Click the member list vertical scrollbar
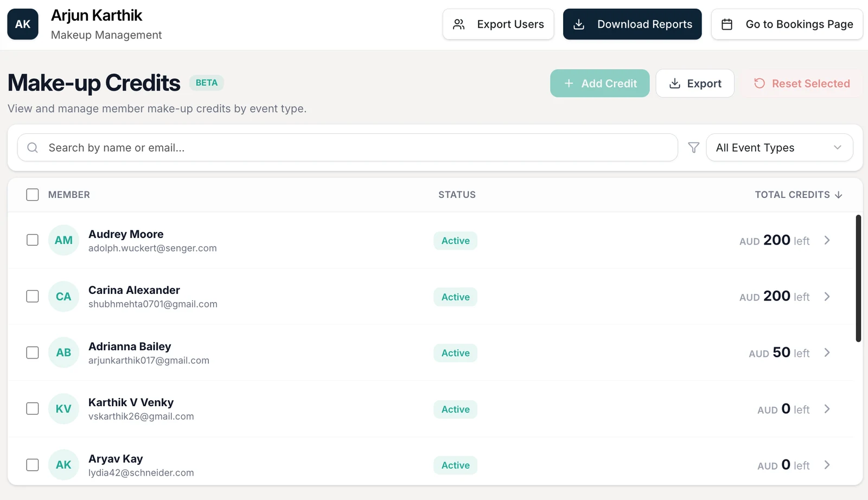 (x=858, y=278)
